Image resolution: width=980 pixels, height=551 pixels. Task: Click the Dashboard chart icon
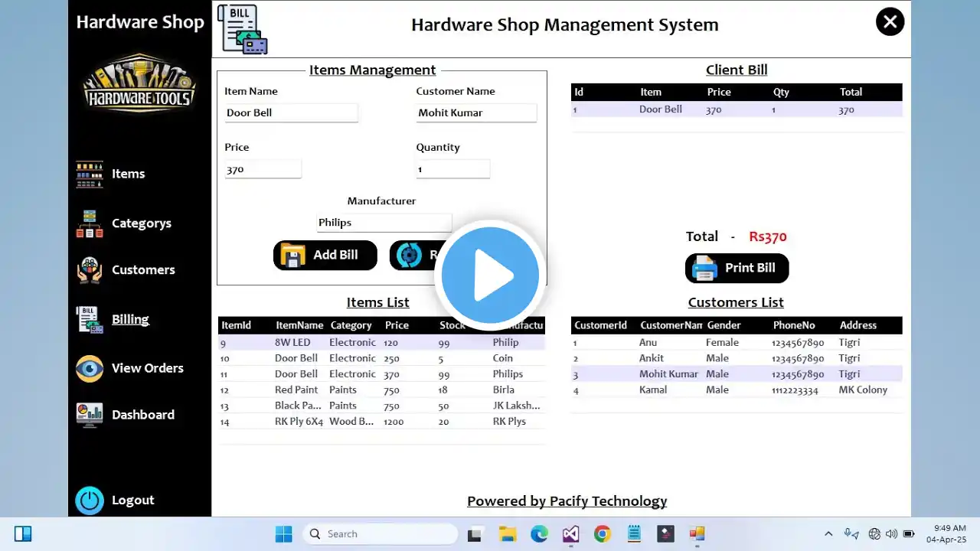pyautogui.click(x=90, y=415)
